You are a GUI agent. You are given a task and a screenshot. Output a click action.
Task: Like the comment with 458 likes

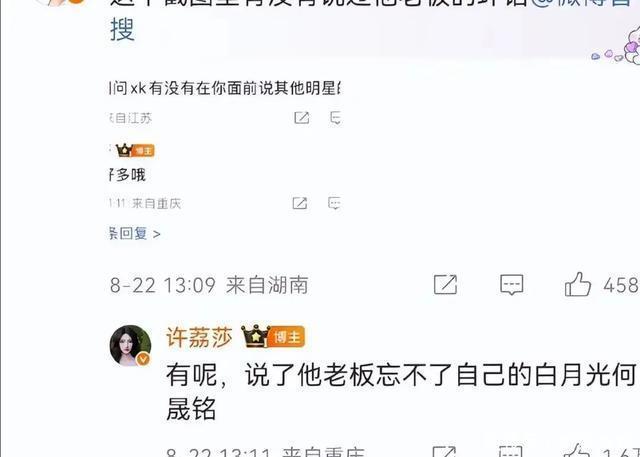click(x=578, y=284)
